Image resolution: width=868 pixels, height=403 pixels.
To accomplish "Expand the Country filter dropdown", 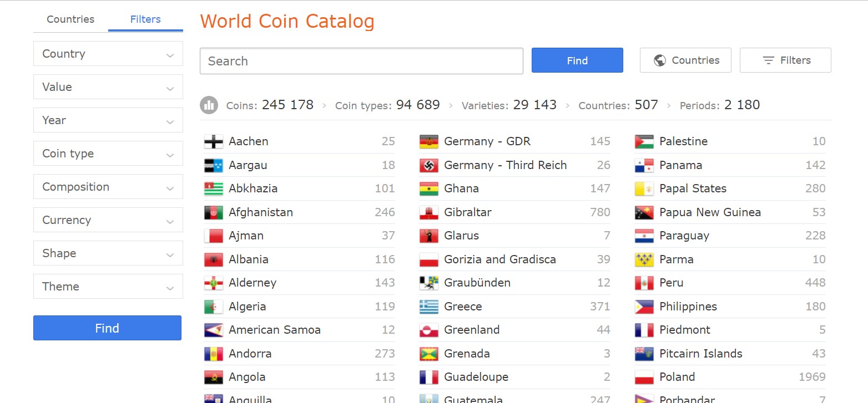I will 108,54.
